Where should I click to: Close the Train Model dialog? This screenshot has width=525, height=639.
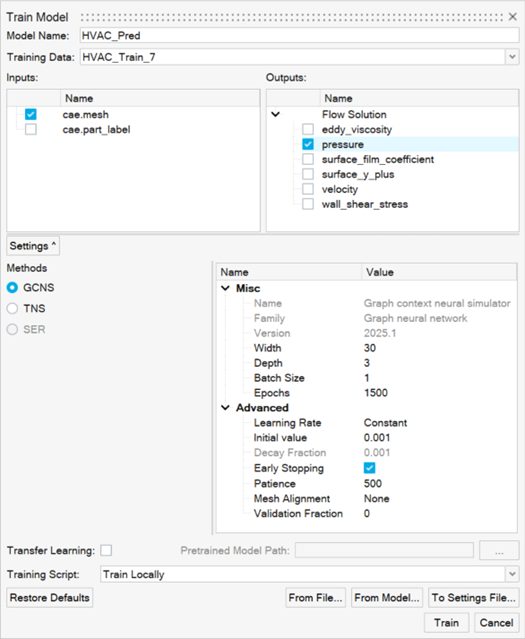point(512,17)
